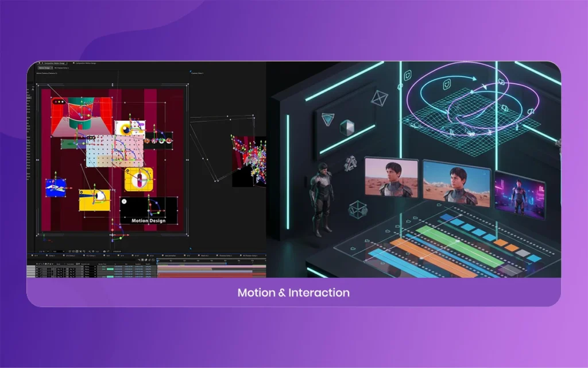588x368 pixels.
Task: Open the dimmed second Composition Motion Design tab
Action: coord(86,63)
